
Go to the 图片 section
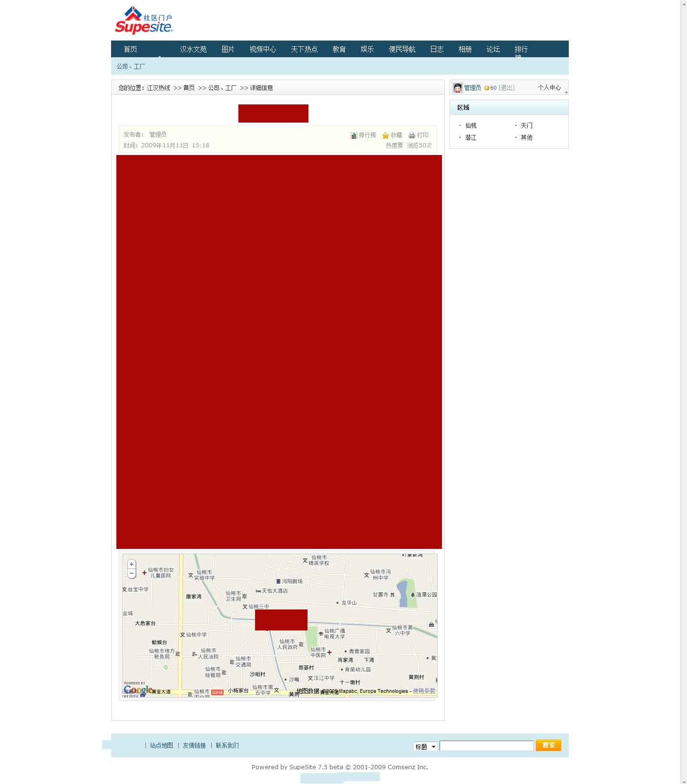click(x=228, y=49)
